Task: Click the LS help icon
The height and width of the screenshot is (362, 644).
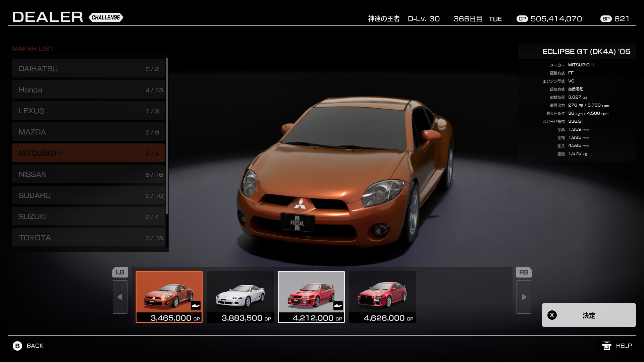Action: pyautogui.click(x=606, y=346)
